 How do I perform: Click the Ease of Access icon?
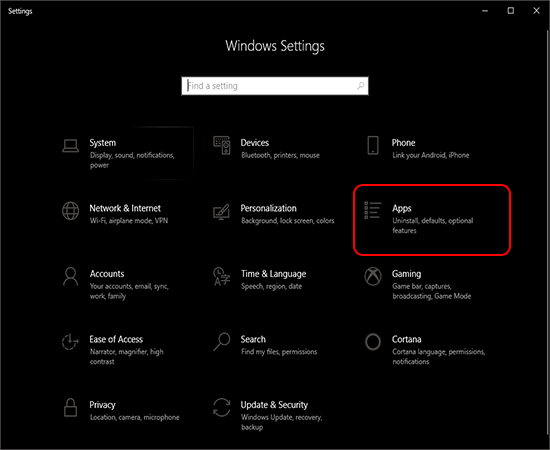(70, 342)
